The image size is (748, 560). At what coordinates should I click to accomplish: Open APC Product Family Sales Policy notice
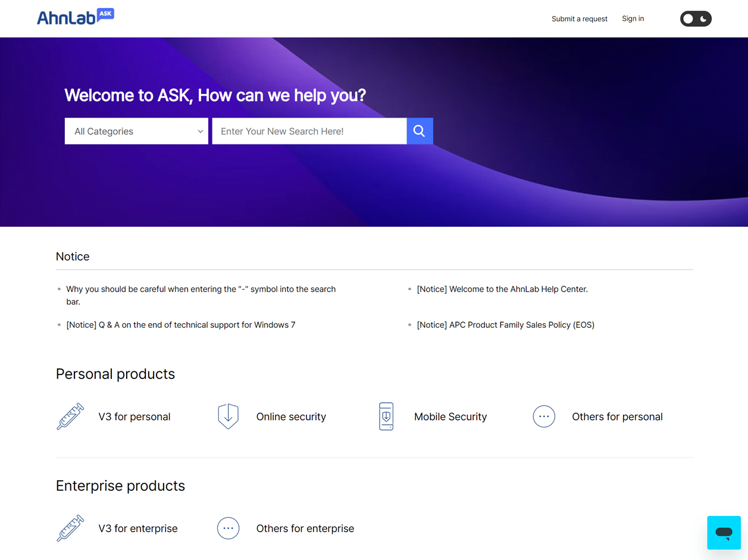coord(506,325)
